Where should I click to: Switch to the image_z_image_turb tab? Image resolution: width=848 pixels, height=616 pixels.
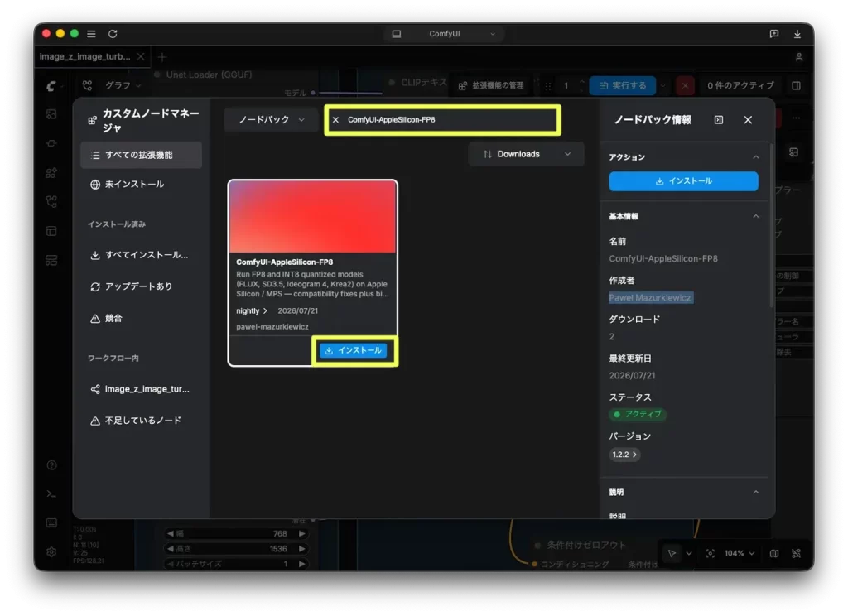point(85,56)
